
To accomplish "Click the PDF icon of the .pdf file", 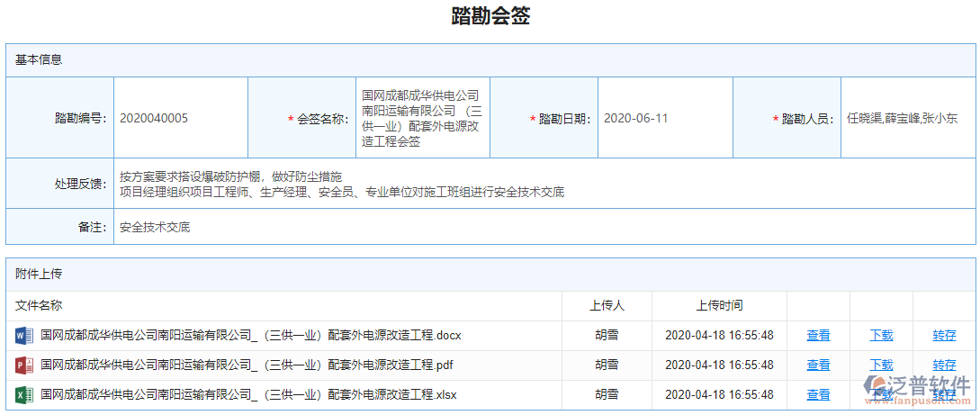I will coord(23,365).
